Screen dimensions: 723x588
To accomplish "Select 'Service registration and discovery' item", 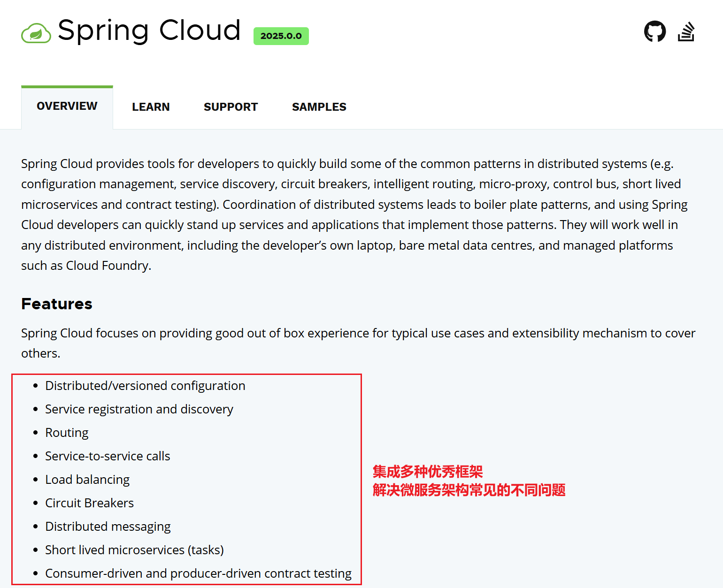I will pyautogui.click(x=139, y=409).
